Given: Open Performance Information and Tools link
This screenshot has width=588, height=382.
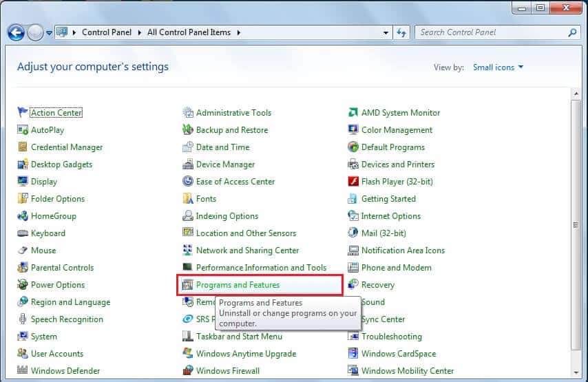Looking at the screenshot, I should coord(261,267).
